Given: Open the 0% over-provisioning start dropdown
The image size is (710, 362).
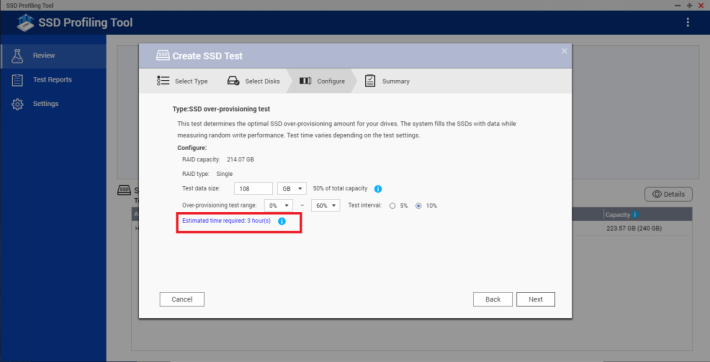Looking at the screenshot, I should pos(278,206).
